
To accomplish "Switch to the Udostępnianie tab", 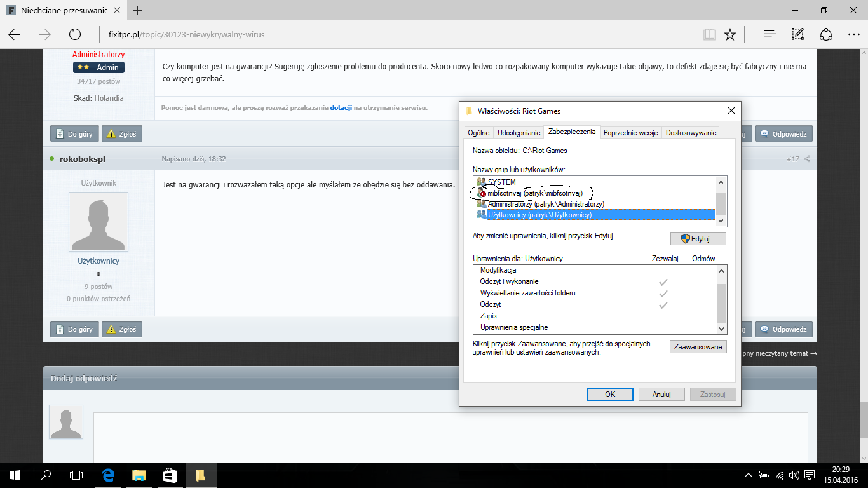I will coord(518,133).
